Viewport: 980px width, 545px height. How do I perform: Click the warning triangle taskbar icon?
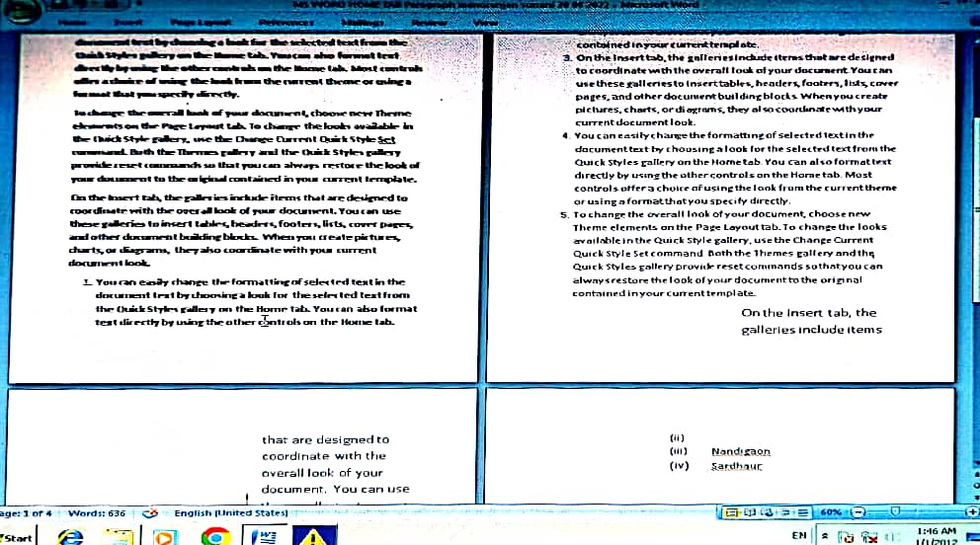coord(314,536)
